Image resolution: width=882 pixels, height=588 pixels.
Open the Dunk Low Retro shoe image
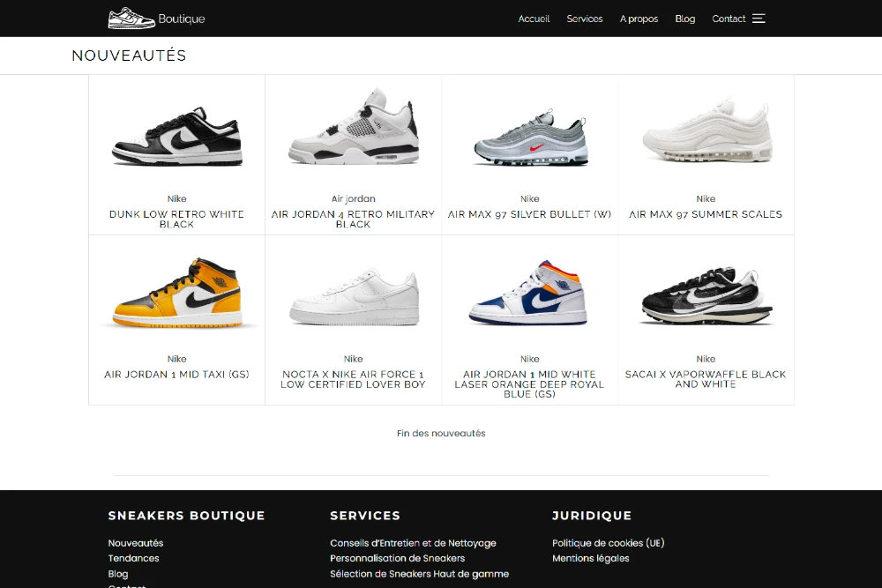(x=176, y=136)
